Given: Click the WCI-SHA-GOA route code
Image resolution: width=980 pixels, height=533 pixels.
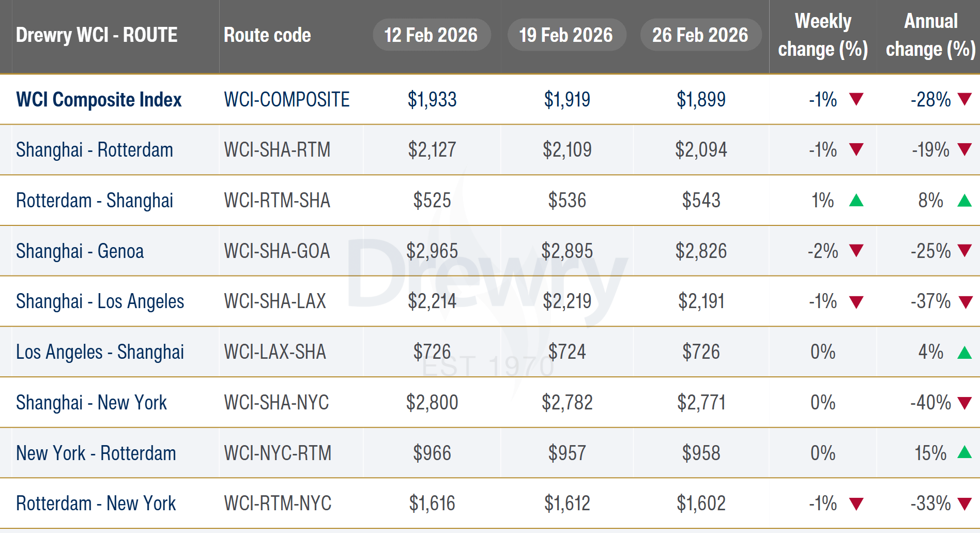Looking at the screenshot, I should [277, 251].
